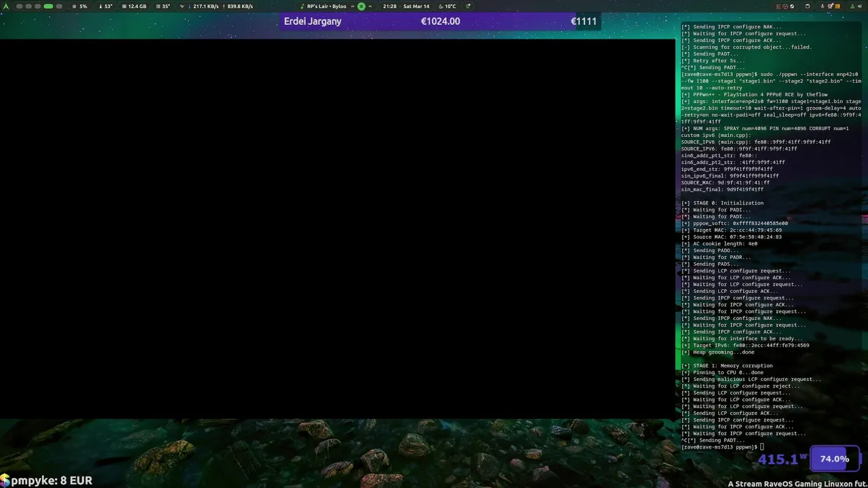Viewport: 868px width, 488px height.
Task: Click the 'pppoe_softc' address line
Action: pyautogui.click(x=734, y=223)
